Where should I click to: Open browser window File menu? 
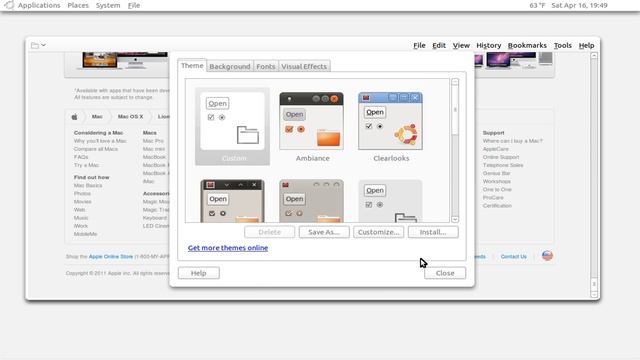tap(419, 45)
